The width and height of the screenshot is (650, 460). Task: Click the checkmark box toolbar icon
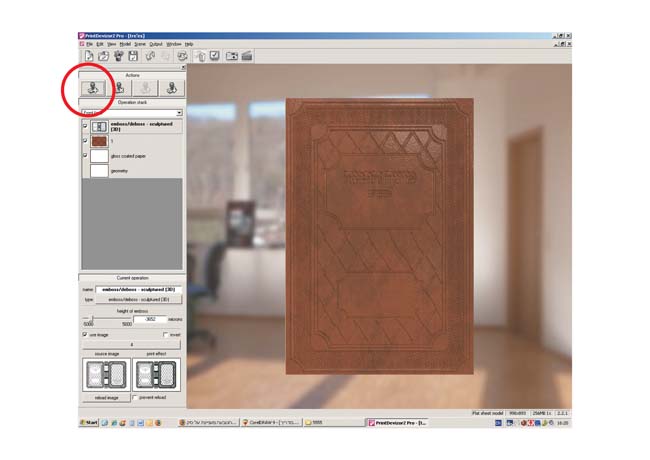[214, 56]
